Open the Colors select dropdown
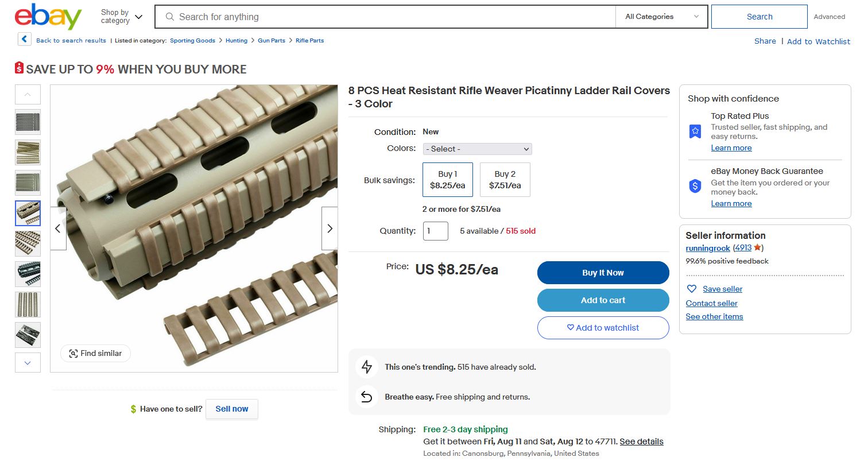Viewport: 868px width, 465px height. coord(478,149)
